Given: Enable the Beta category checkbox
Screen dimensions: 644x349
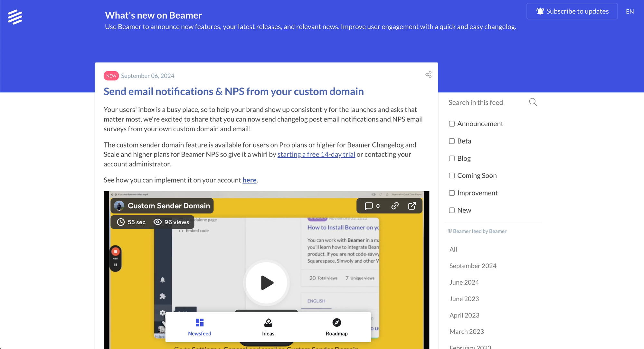Looking at the screenshot, I should (x=452, y=141).
